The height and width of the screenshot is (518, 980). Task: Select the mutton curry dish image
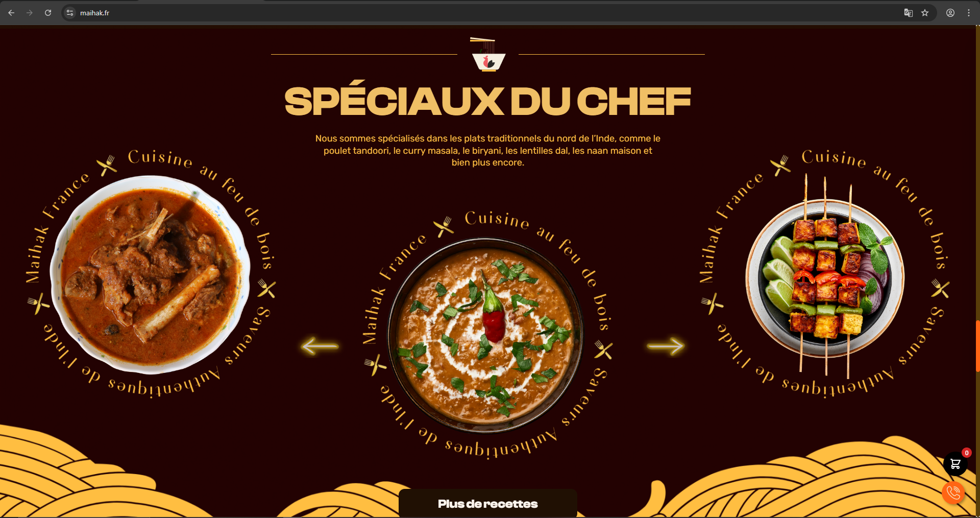coord(150,275)
